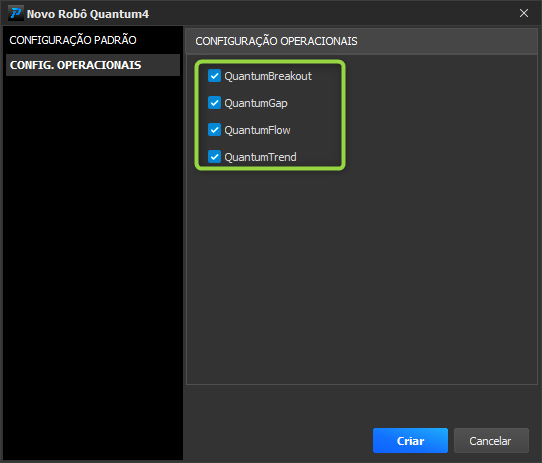Image resolution: width=542 pixels, height=463 pixels.
Task: Create the robot with the Criar button
Action: 410,441
